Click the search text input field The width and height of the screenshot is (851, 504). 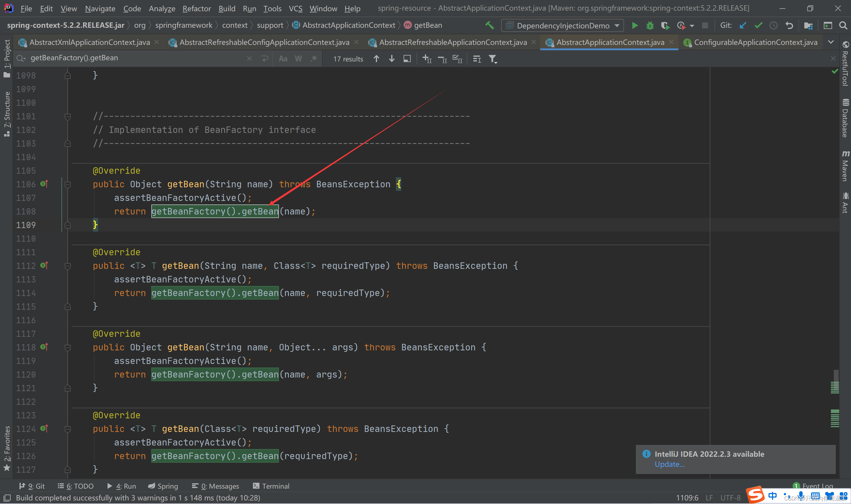coord(136,58)
